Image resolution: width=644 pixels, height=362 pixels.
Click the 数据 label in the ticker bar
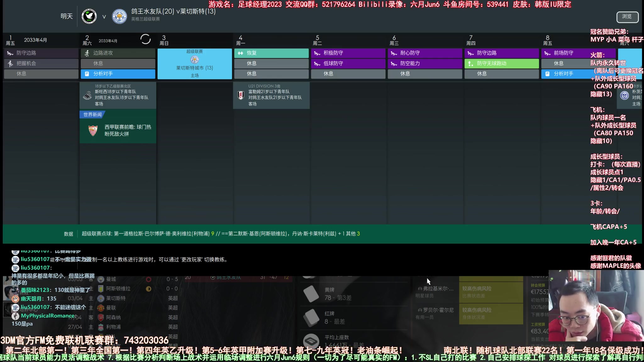(x=69, y=234)
